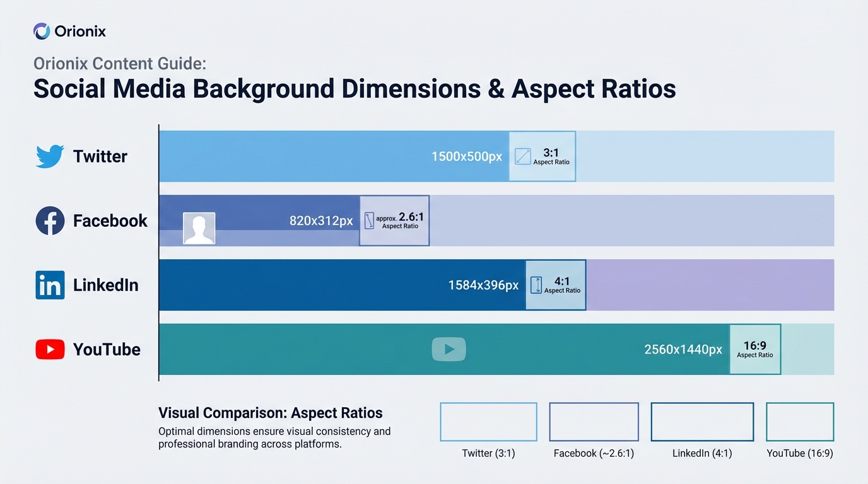
Task: Enable the 4:1 Aspect Ratio badge for LinkedIn
Action: coord(555,285)
